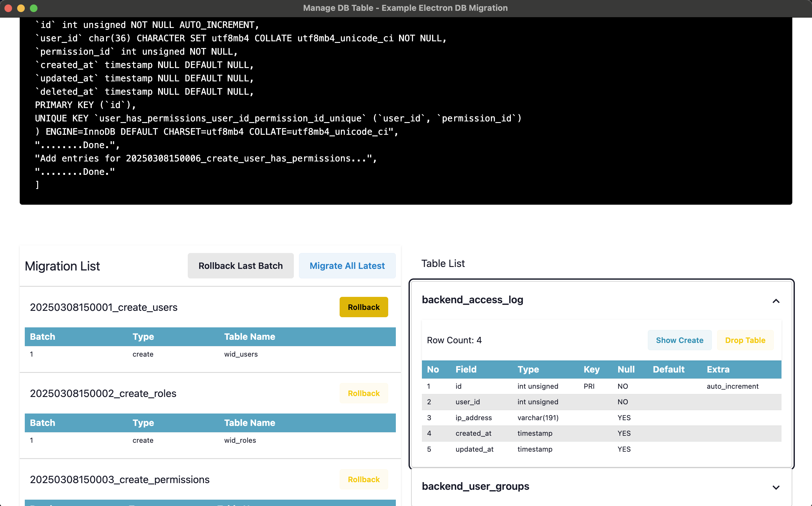Click the Default column header
The height and width of the screenshot is (506, 812).
pos(668,369)
